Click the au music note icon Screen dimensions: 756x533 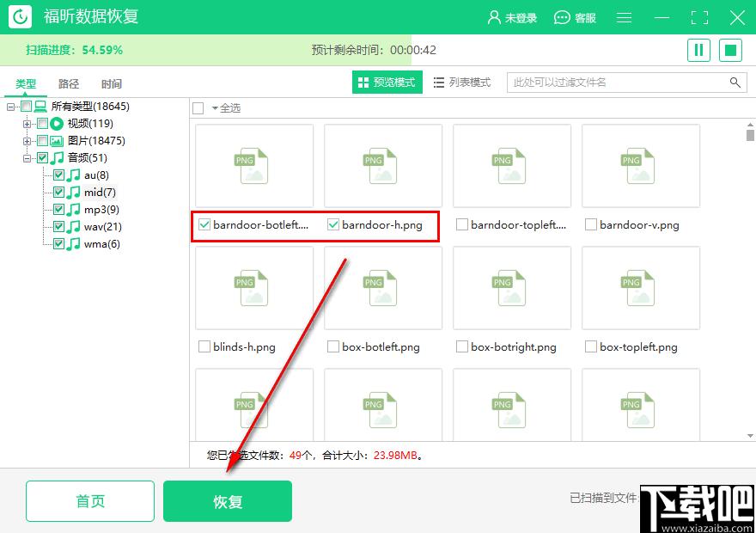[x=73, y=175]
